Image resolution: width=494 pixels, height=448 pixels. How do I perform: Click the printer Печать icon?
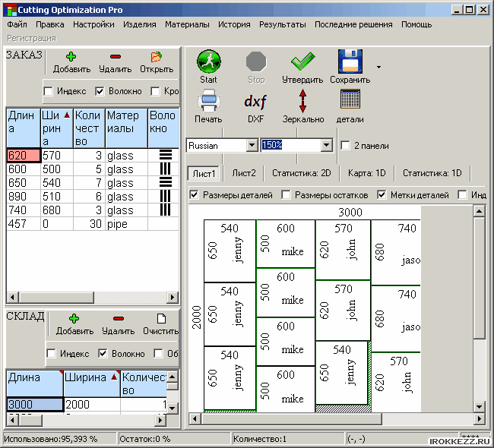coord(208,101)
